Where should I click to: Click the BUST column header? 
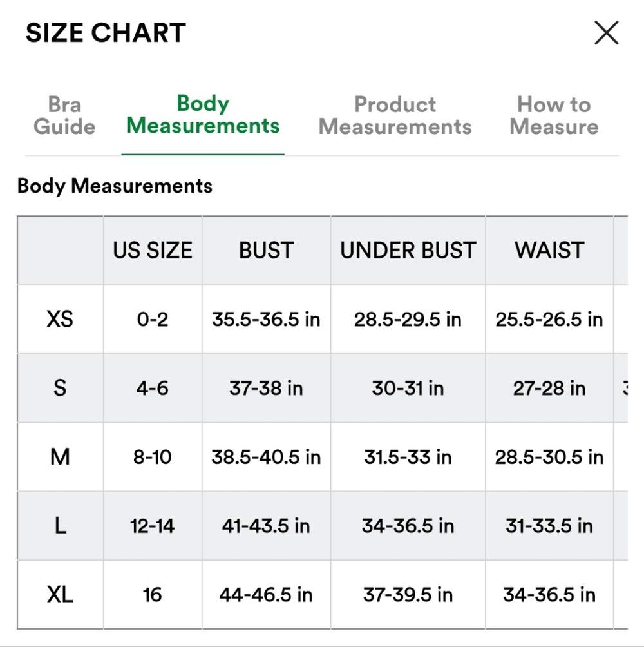(x=266, y=251)
